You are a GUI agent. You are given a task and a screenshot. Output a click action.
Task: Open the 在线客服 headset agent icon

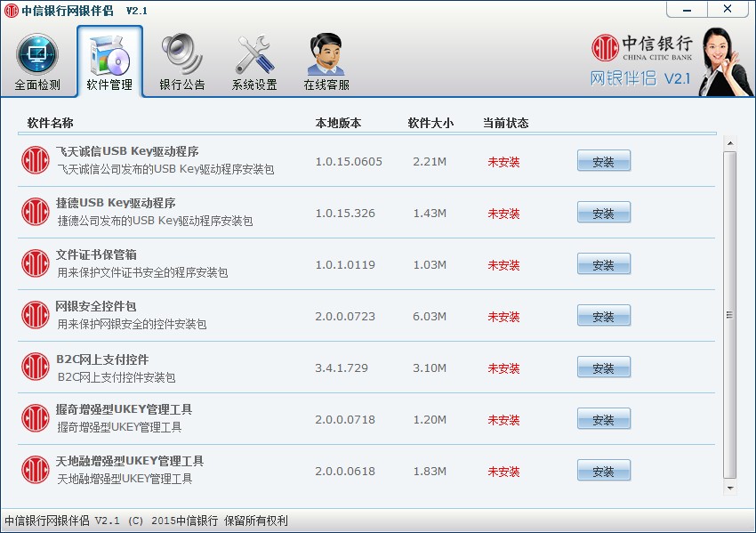pos(326,54)
